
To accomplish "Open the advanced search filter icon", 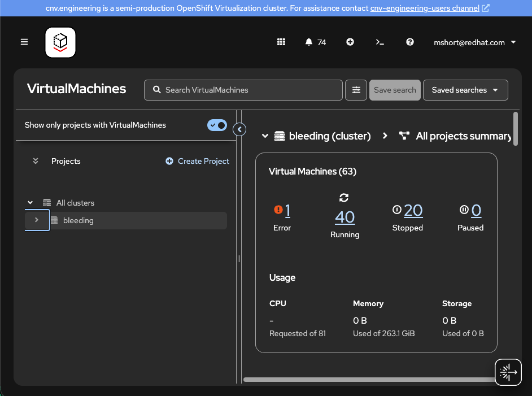I will click(356, 90).
